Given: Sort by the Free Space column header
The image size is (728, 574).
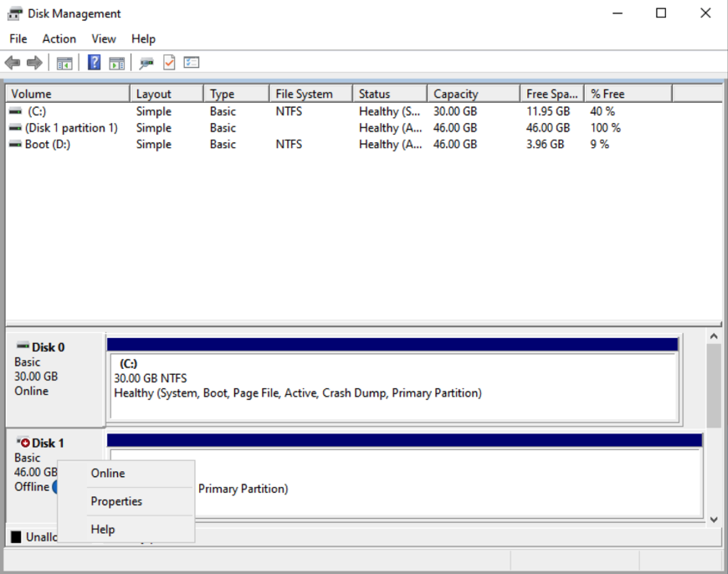Looking at the screenshot, I should tap(552, 94).
